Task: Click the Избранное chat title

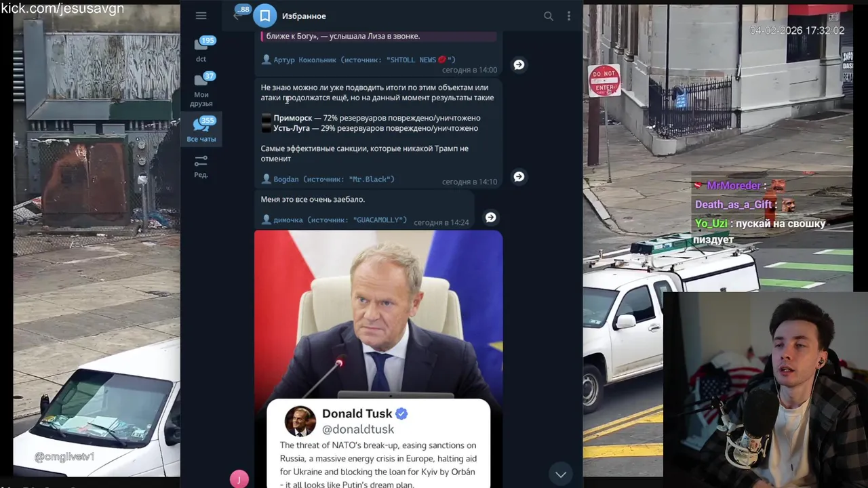Action: (304, 16)
